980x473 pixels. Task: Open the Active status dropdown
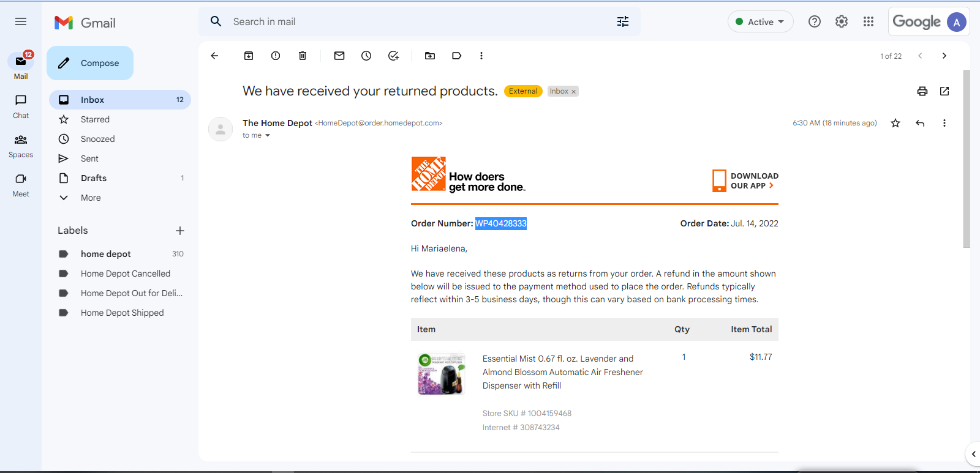760,22
